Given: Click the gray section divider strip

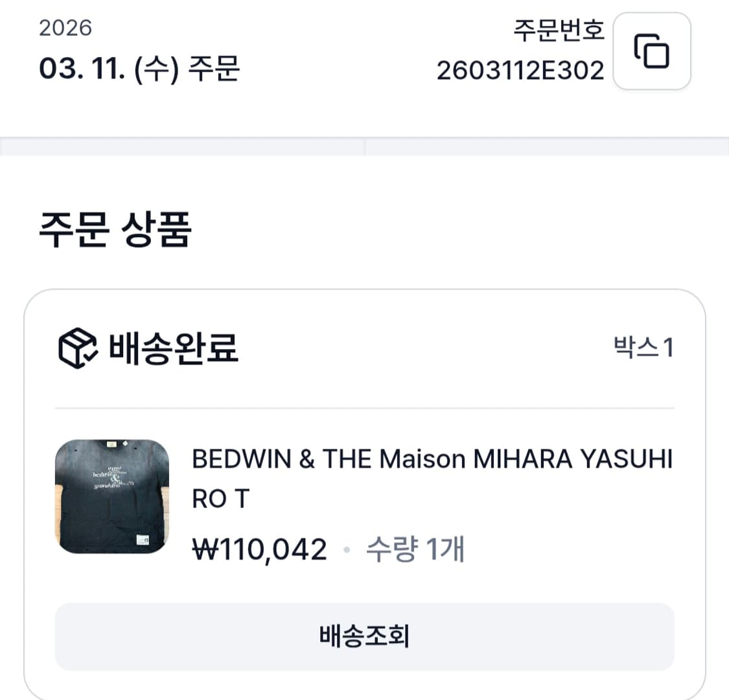Looking at the screenshot, I should pyautogui.click(x=364, y=146).
